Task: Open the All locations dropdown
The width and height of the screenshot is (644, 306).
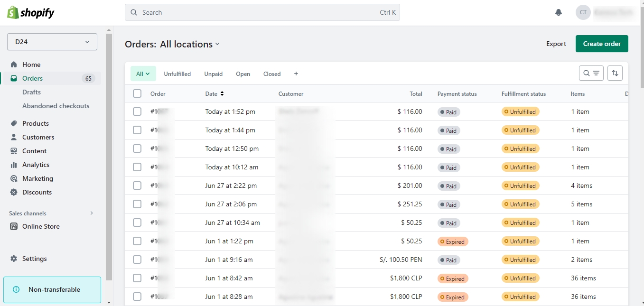Action: click(x=190, y=44)
